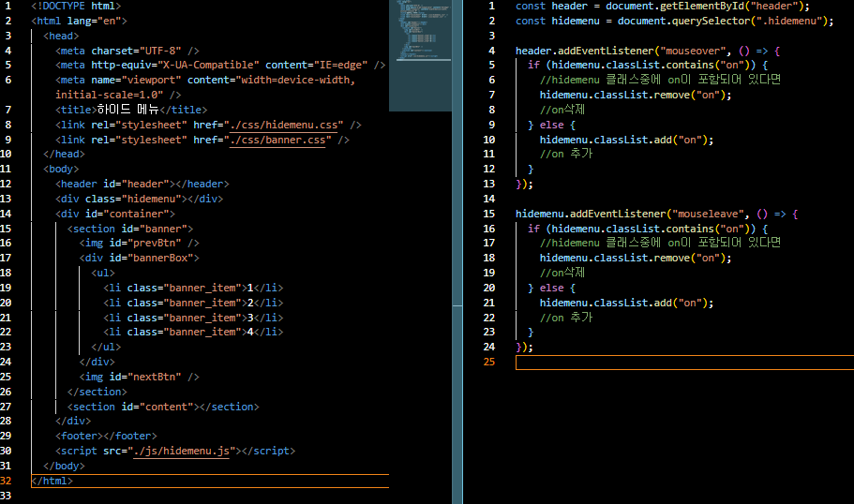The image size is (854, 504).
Task: Click the closing </section> tag on line 26
Action: (x=97, y=392)
